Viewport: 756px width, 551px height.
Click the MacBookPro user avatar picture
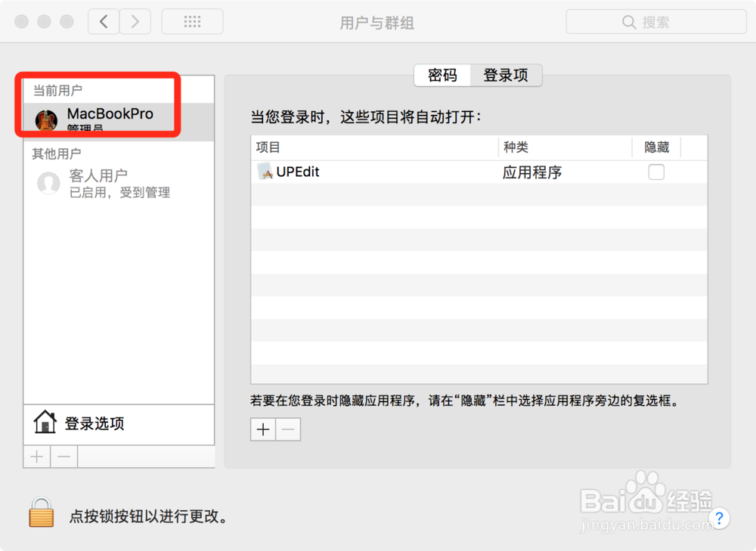(46, 120)
